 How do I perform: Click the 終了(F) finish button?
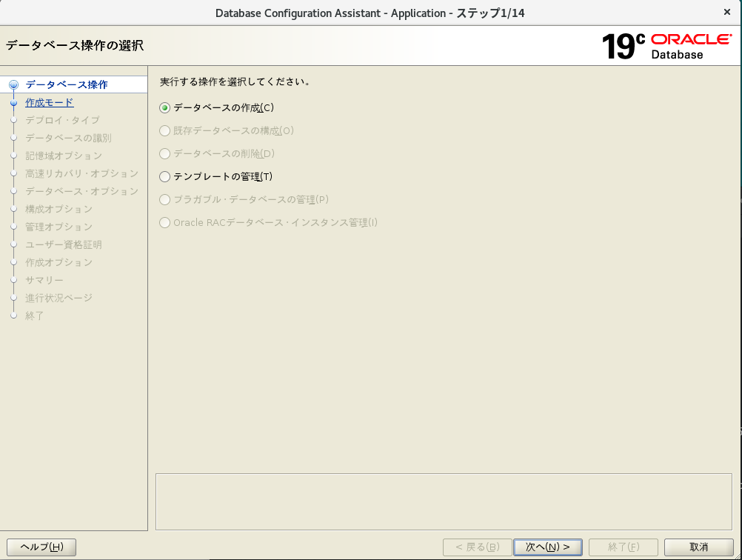tap(624, 547)
